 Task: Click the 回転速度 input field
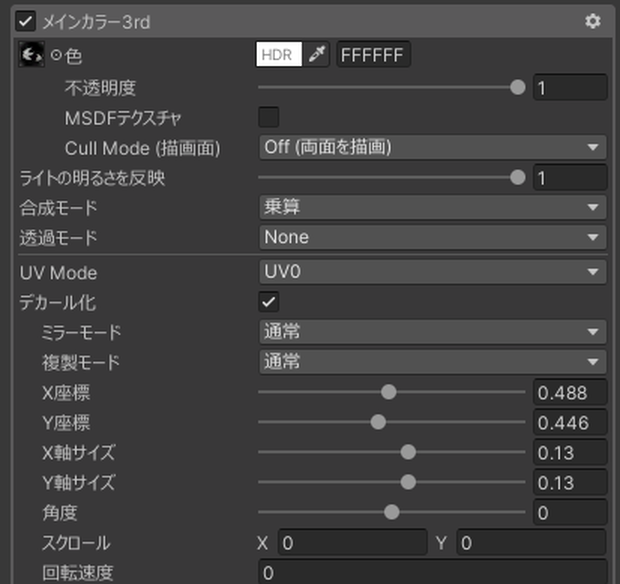pos(433,572)
